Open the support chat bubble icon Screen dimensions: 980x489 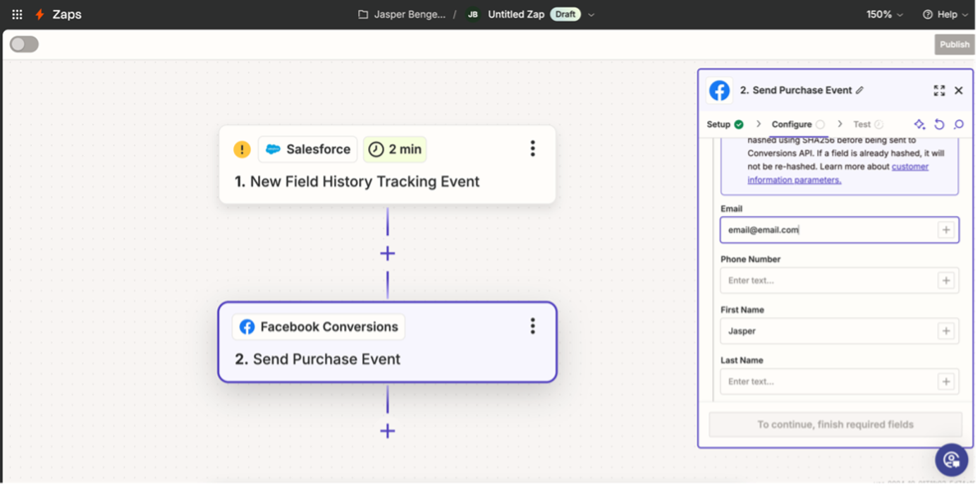point(951,460)
